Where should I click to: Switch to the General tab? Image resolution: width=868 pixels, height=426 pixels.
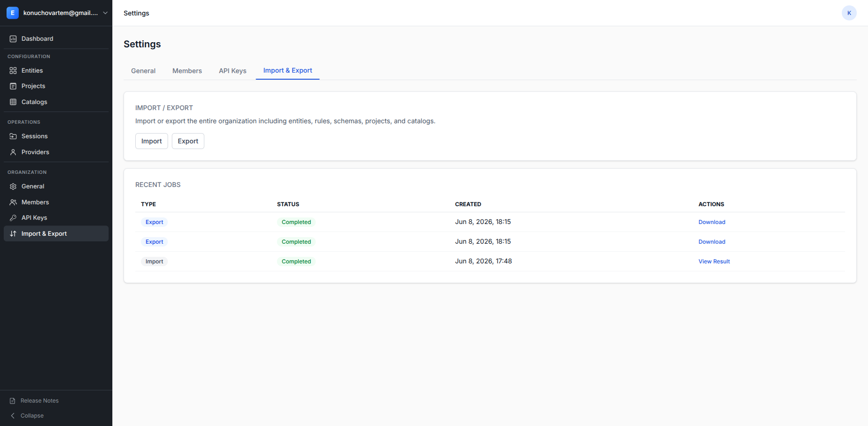tap(143, 71)
